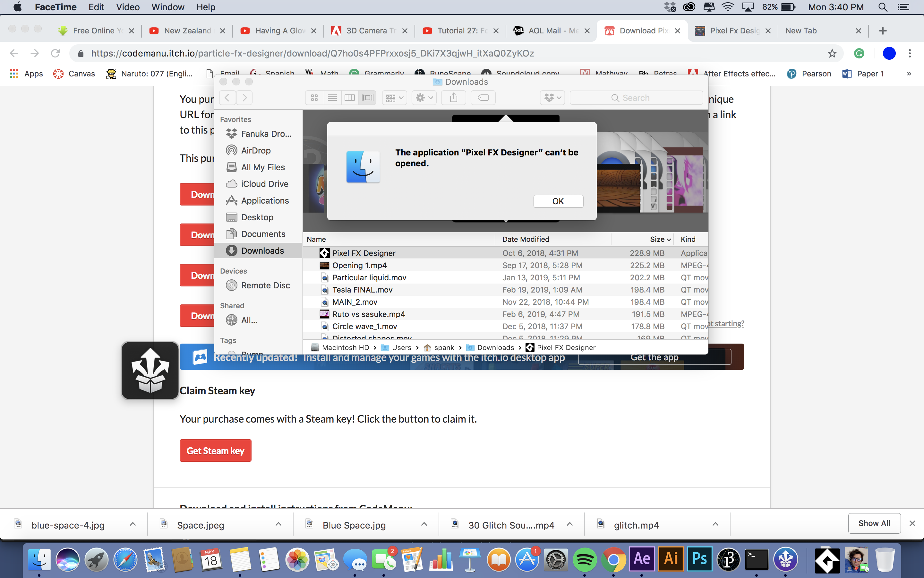Open Terminal from Dock
This screenshot has width=924, height=578.
tap(757, 560)
